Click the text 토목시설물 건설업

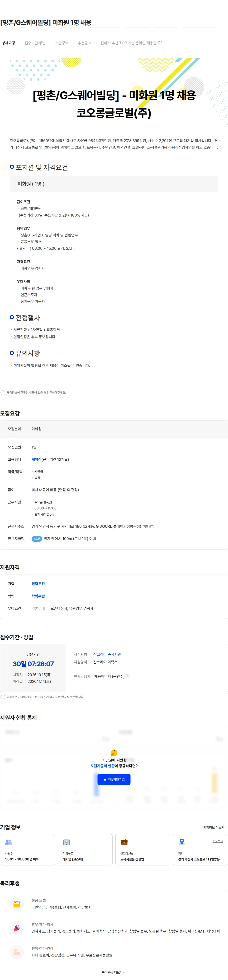[132, 860]
